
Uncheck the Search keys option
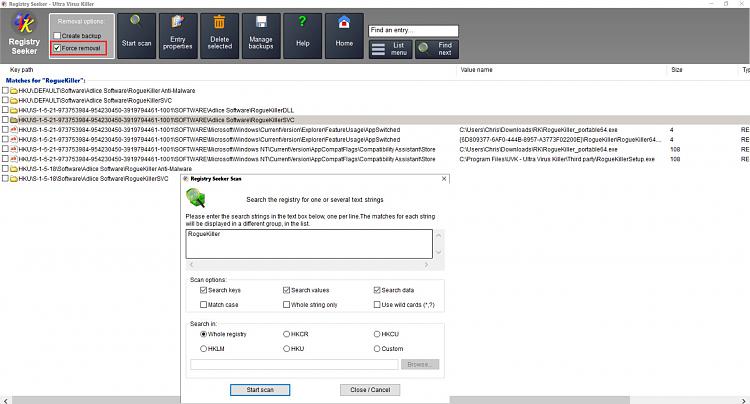click(x=203, y=290)
